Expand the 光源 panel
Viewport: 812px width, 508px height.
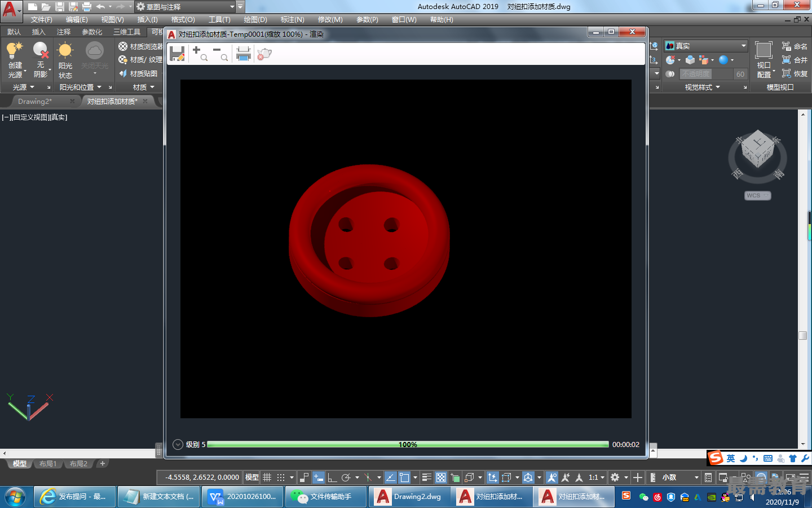pyautogui.click(x=24, y=87)
